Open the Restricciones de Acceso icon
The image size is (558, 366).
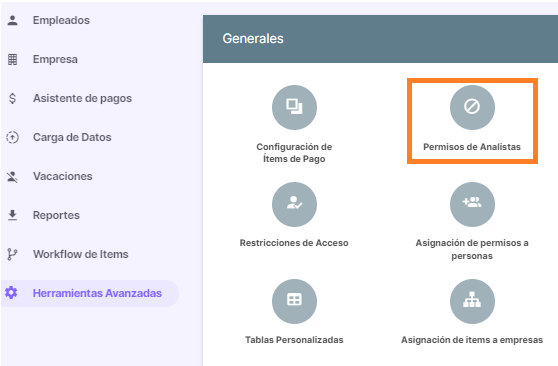click(x=294, y=204)
